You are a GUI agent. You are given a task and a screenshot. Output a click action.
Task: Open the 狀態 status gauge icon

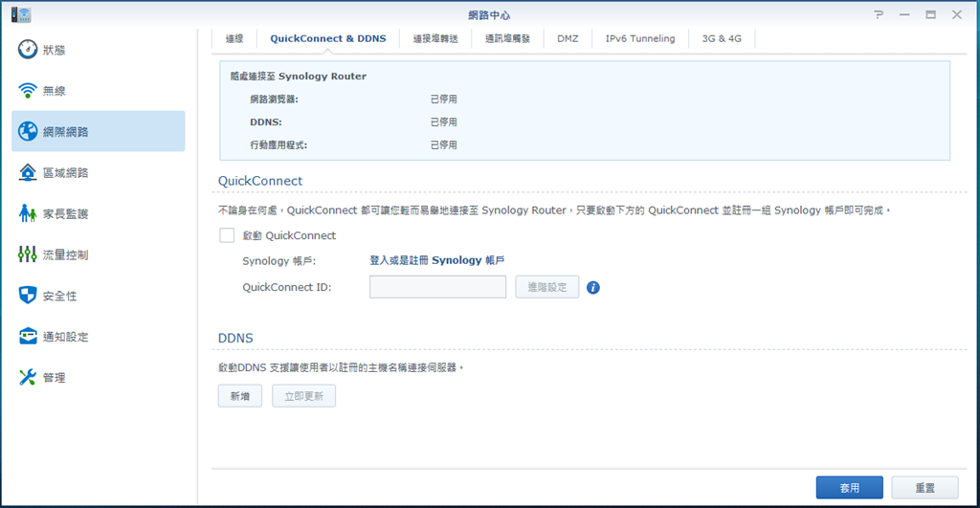coord(28,50)
